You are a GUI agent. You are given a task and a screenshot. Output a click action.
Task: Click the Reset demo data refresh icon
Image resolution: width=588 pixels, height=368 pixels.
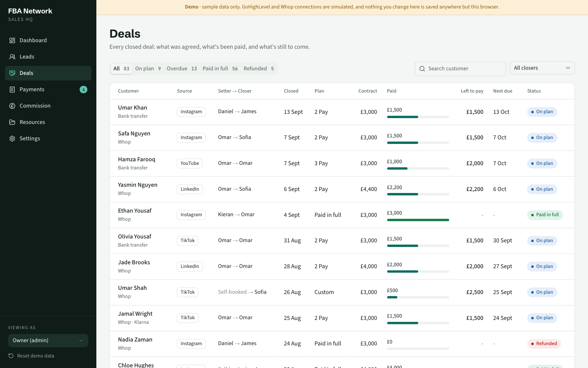pyautogui.click(x=11, y=356)
